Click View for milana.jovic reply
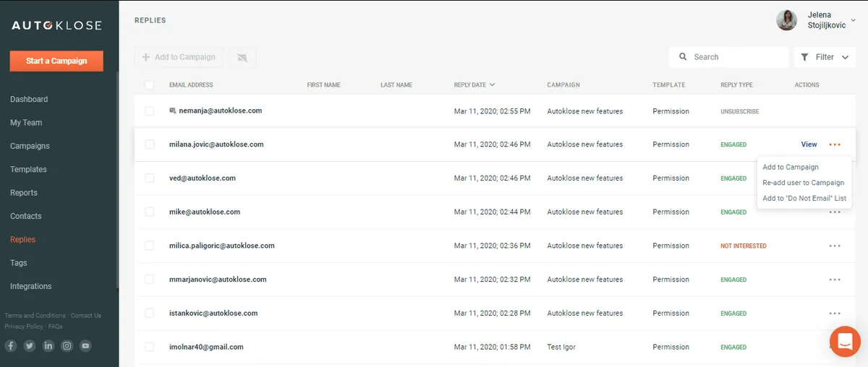Image resolution: width=868 pixels, height=367 pixels. point(809,144)
